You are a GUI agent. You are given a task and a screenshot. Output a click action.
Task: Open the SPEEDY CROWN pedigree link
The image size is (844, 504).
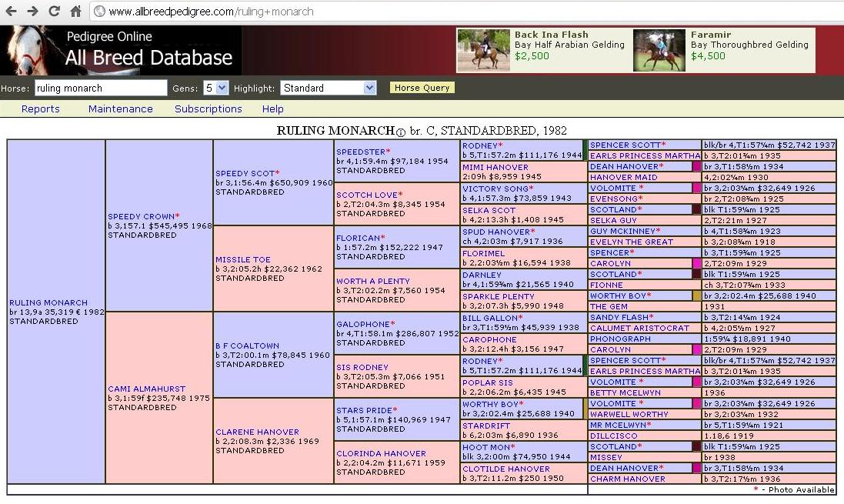[142, 217]
